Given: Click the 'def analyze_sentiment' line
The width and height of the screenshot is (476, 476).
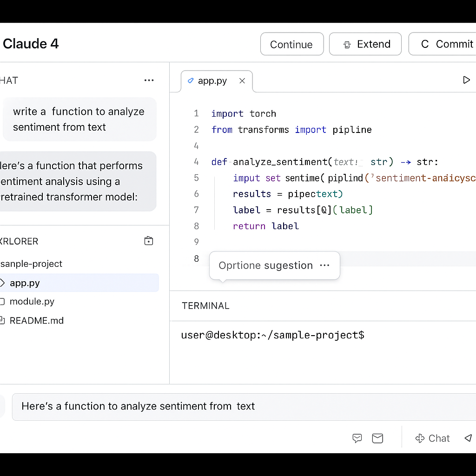Looking at the screenshot, I should (325, 162).
